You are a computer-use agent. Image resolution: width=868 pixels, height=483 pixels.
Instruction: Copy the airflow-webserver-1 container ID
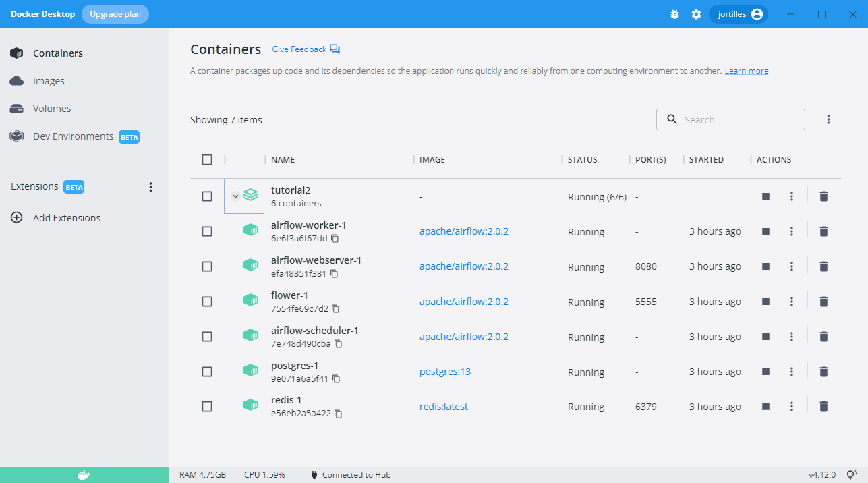tap(334, 274)
